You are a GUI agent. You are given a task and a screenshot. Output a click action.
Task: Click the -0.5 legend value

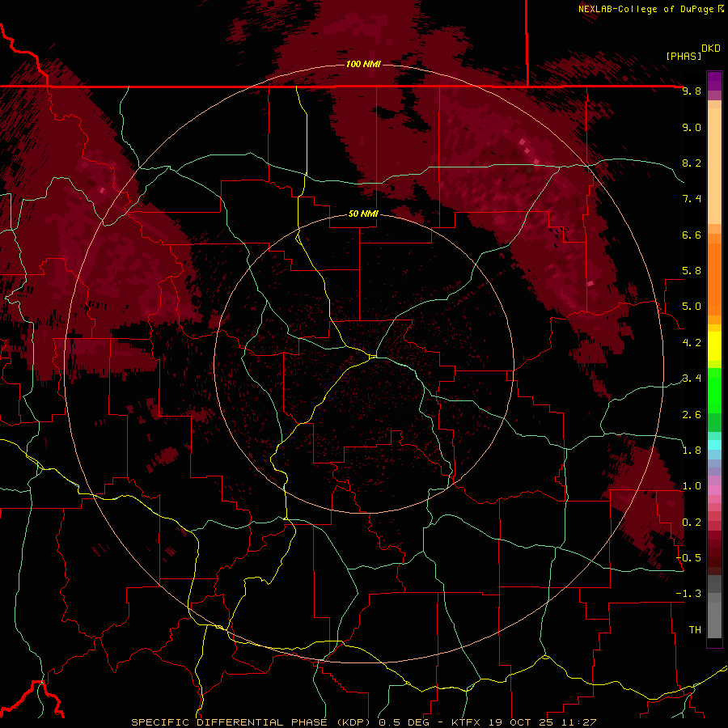click(688, 558)
